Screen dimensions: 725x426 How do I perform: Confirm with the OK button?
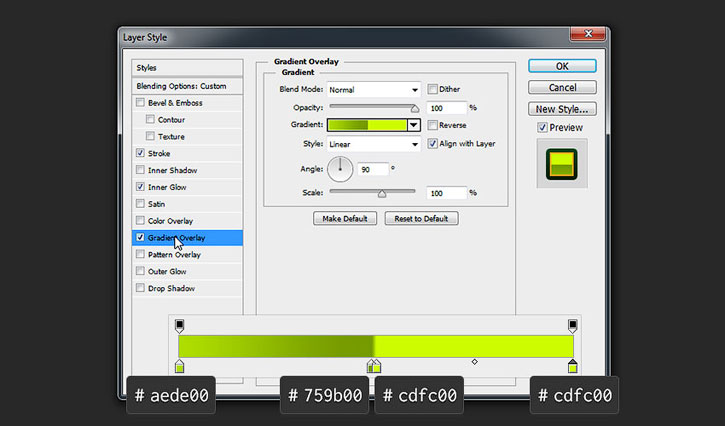coord(562,66)
